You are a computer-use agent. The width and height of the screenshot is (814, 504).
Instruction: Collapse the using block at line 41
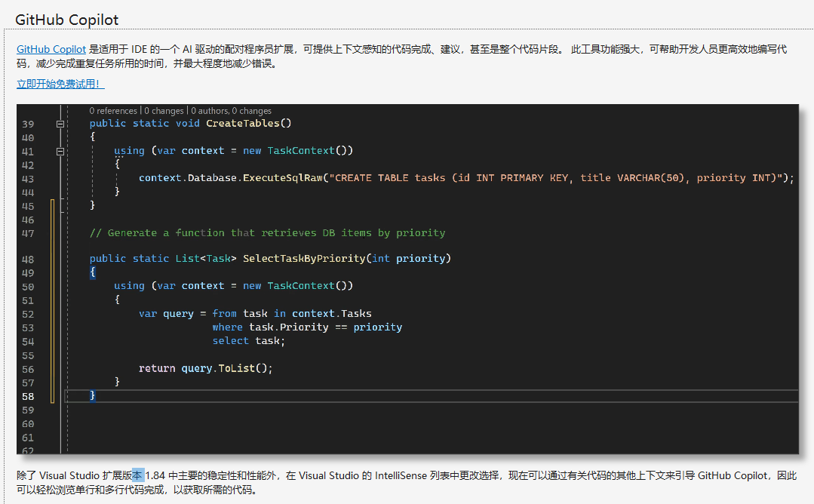[x=60, y=152]
